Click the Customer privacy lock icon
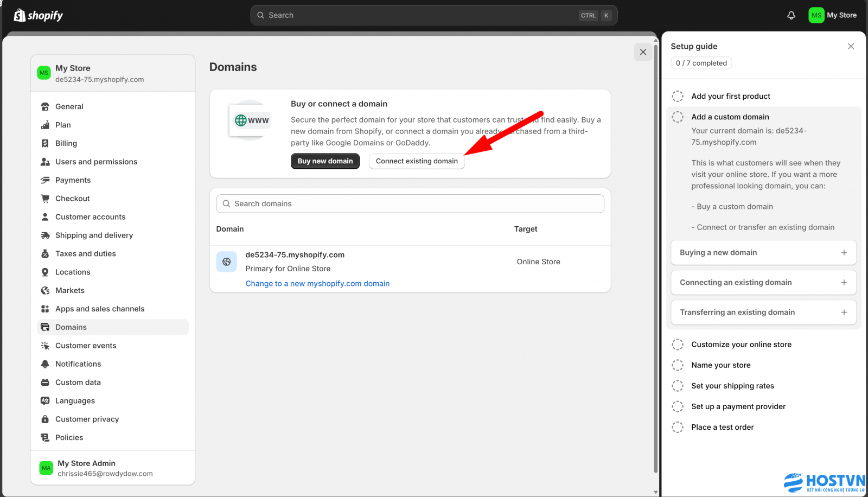The width and height of the screenshot is (868, 497). click(x=45, y=419)
